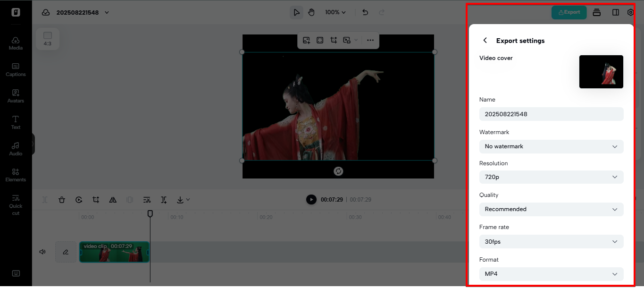Split the clip at the playhead
This screenshot has width=644, height=289.
click(x=45, y=200)
